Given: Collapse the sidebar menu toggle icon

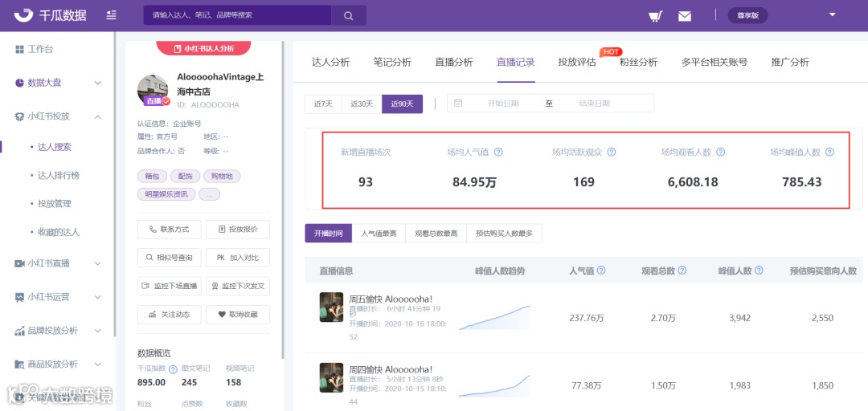Looking at the screenshot, I should coord(111,15).
